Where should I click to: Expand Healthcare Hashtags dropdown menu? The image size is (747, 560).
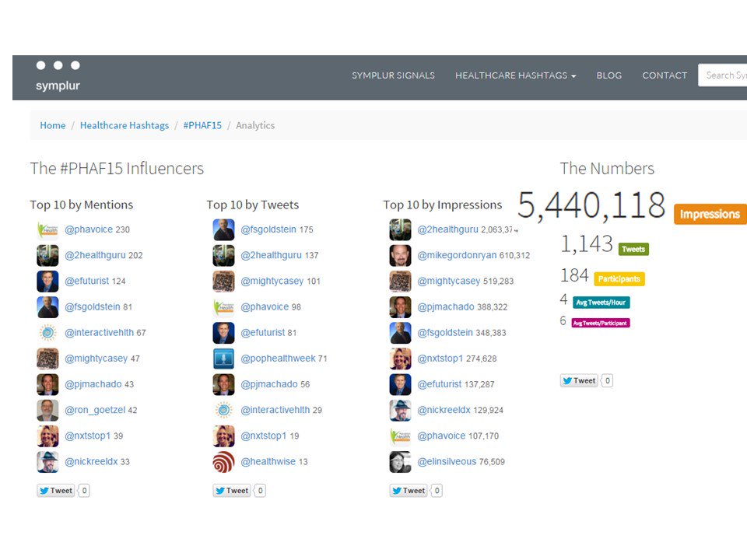[515, 75]
